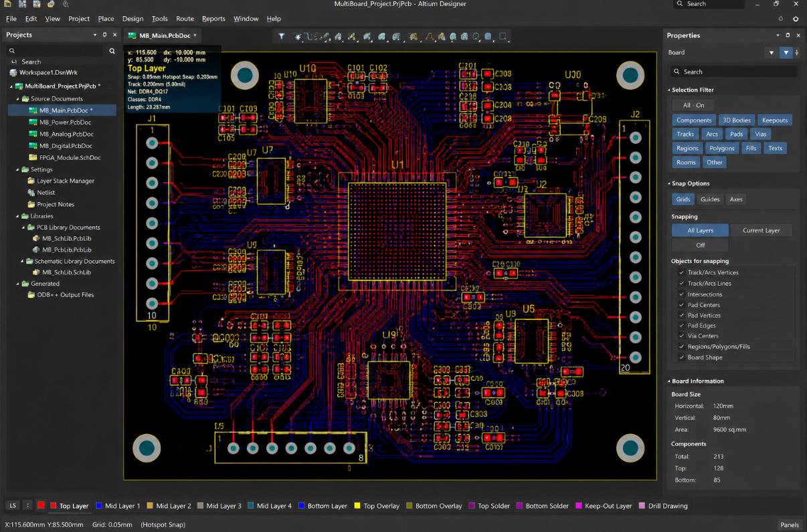Enable the Guides snap option
The width and height of the screenshot is (807, 532).
710,199
